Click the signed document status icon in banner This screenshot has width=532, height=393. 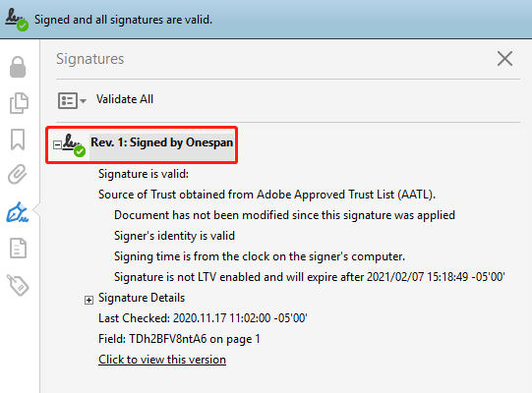click(17, 21)
